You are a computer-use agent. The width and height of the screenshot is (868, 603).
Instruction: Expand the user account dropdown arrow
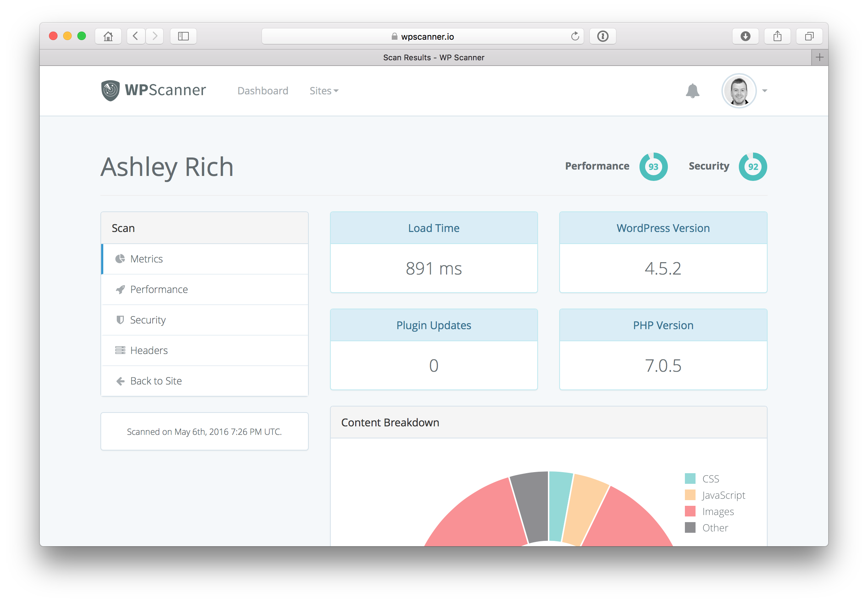(764, 91)
